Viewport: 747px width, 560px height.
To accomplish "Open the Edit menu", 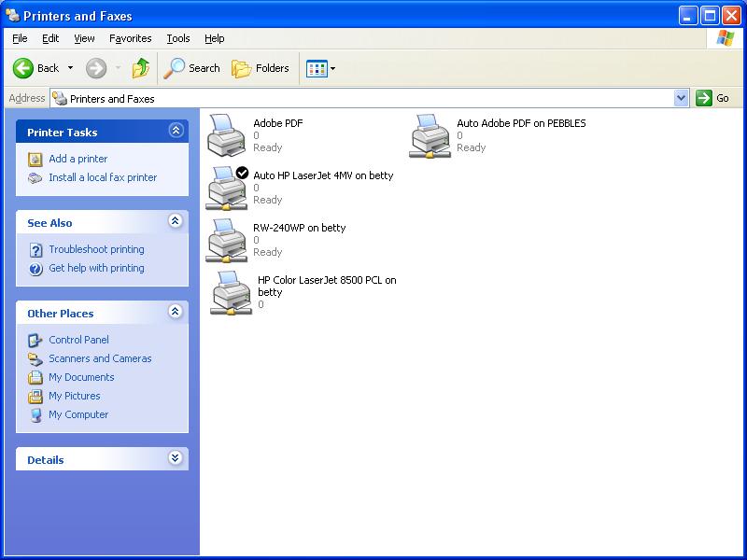I will pos(50,38).
